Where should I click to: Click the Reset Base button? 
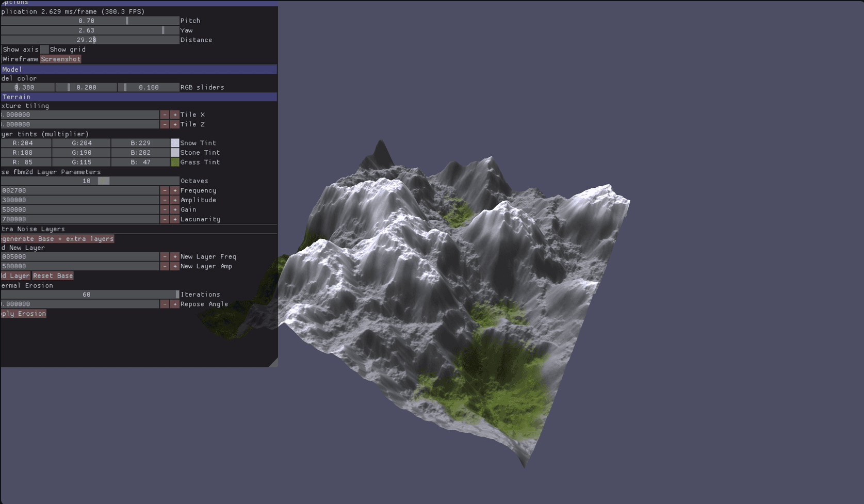pos(53,276)
